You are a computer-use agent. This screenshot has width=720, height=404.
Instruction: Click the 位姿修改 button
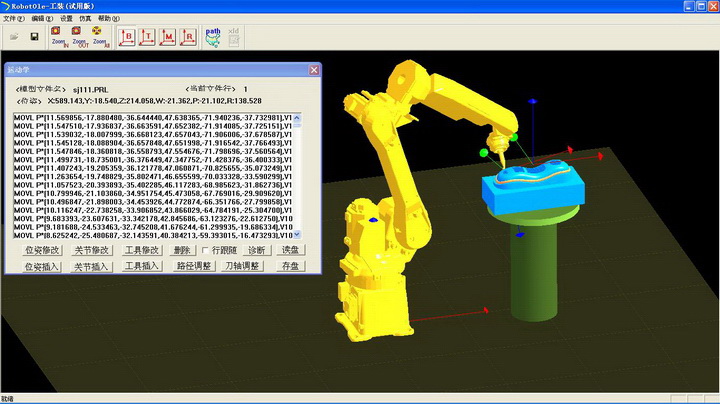coord(43,250)
